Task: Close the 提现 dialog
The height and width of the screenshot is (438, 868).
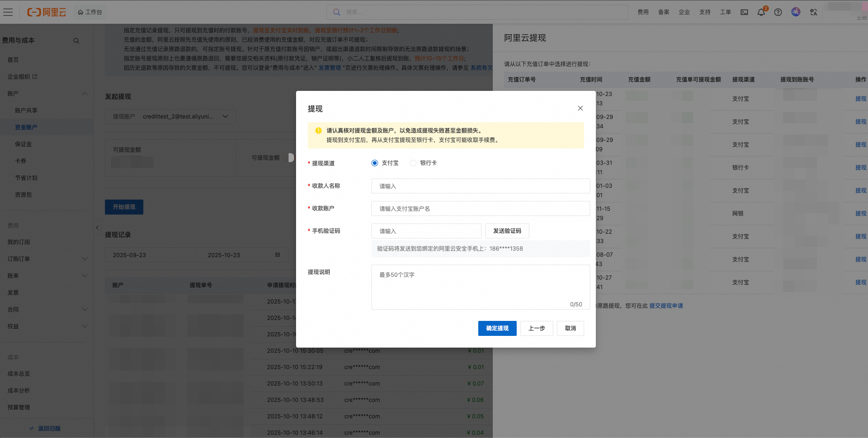Action: point(580,108)
